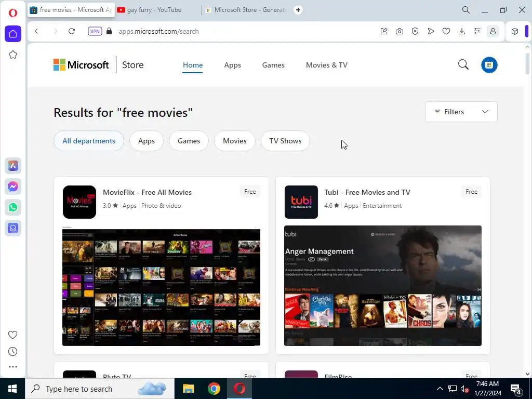The image size is (532, 399).
Task: Open the ad blocker shield icon
Action: [415, 31]
